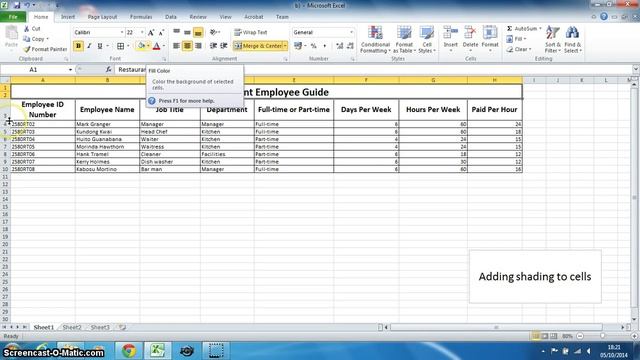640x360 pixels.
Task: Switch to the Data tab
Action: tap(171, 17)
